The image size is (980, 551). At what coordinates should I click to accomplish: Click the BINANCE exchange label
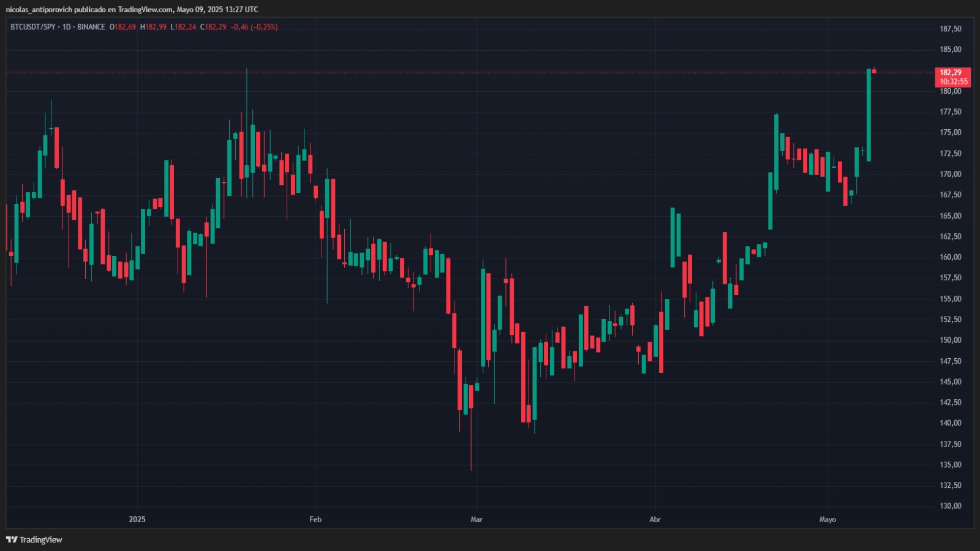[91, 27]
